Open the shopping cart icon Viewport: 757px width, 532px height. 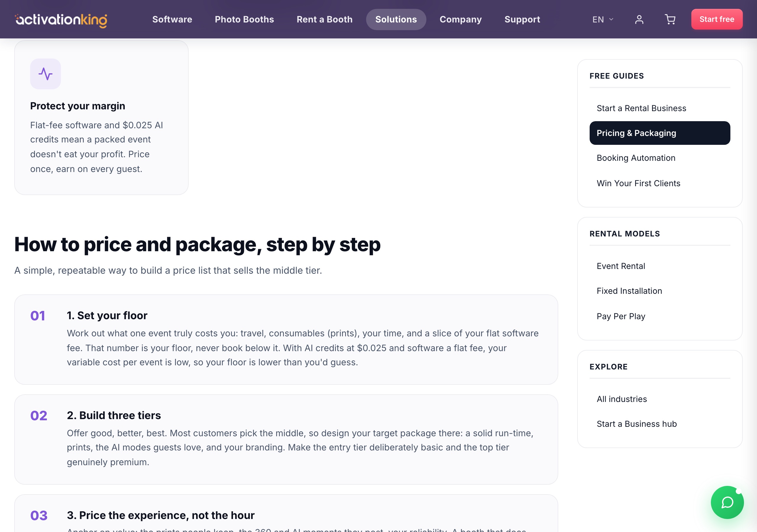(670, 20)
